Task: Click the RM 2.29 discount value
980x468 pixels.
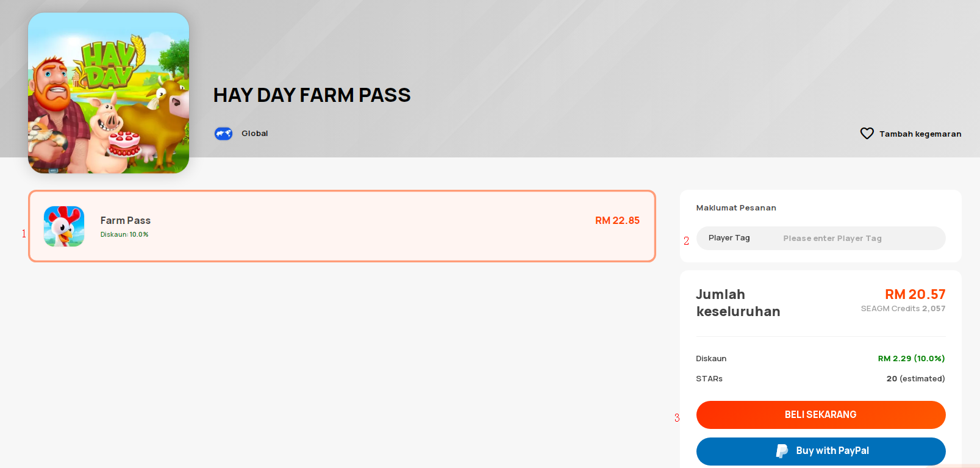Action: [x=911, y=359]
